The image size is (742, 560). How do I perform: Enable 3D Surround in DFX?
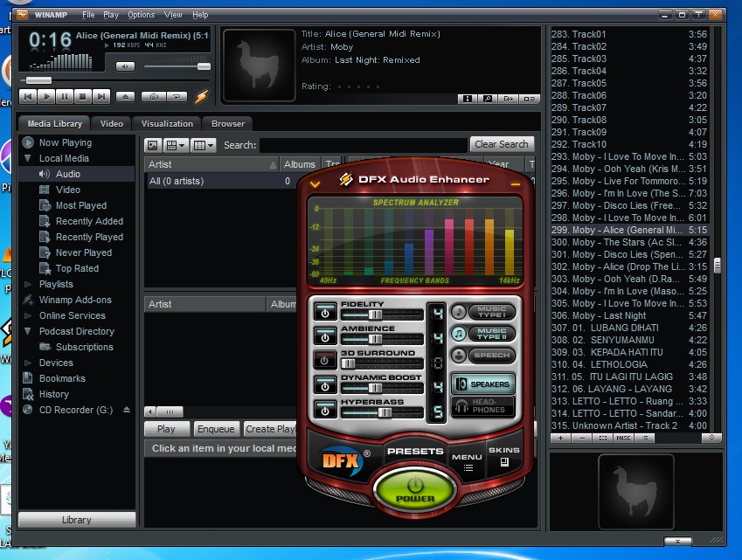325,360
